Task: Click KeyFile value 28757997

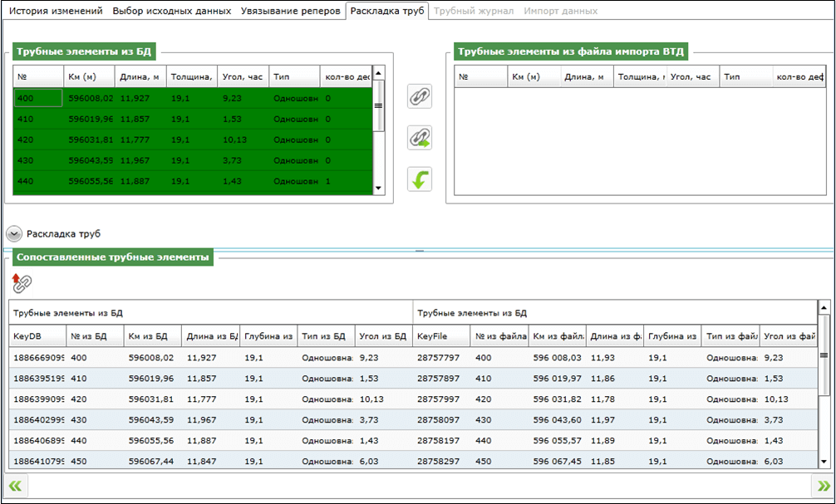Action: point(438,399)
